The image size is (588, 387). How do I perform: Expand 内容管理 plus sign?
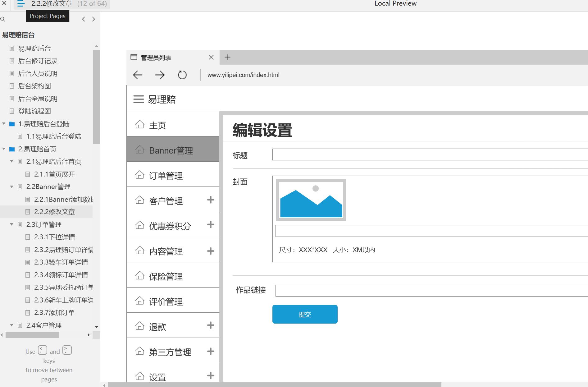tap(211, 251)
